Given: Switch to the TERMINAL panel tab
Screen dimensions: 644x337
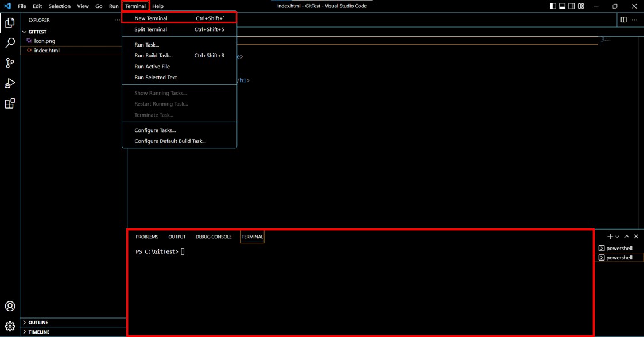Looking at the screenshot, I should pyautogui.click(x=252, y=237).
